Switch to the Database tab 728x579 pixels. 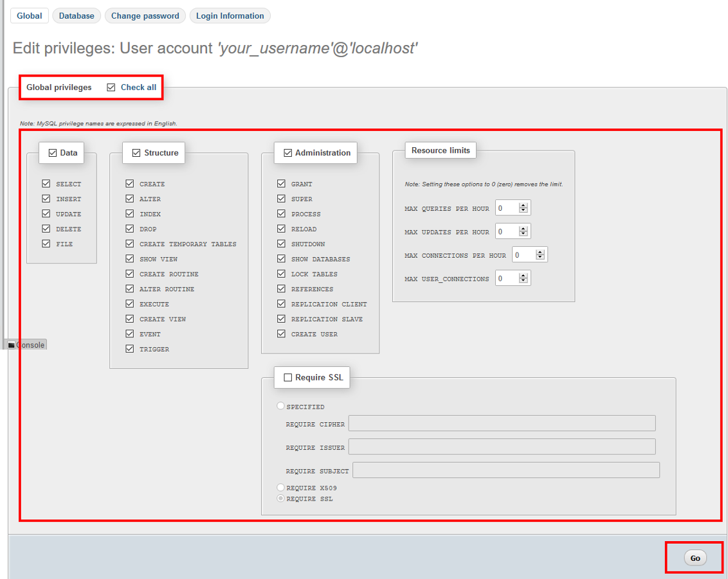[77, 16]
